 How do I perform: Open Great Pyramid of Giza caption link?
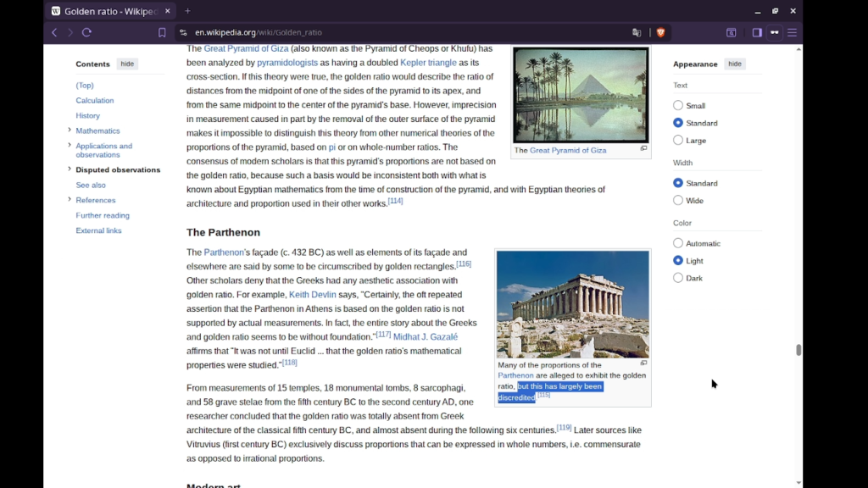pyautogui.click(x=568, y=151)
